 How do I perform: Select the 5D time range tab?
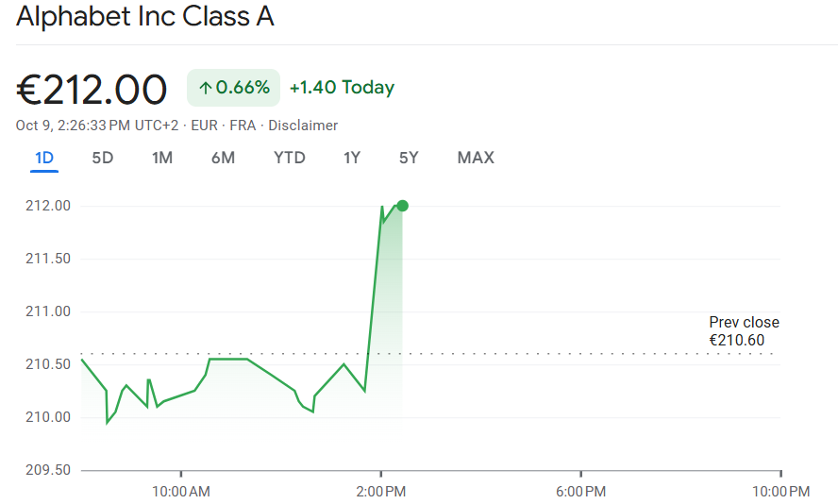pos(102,158)
